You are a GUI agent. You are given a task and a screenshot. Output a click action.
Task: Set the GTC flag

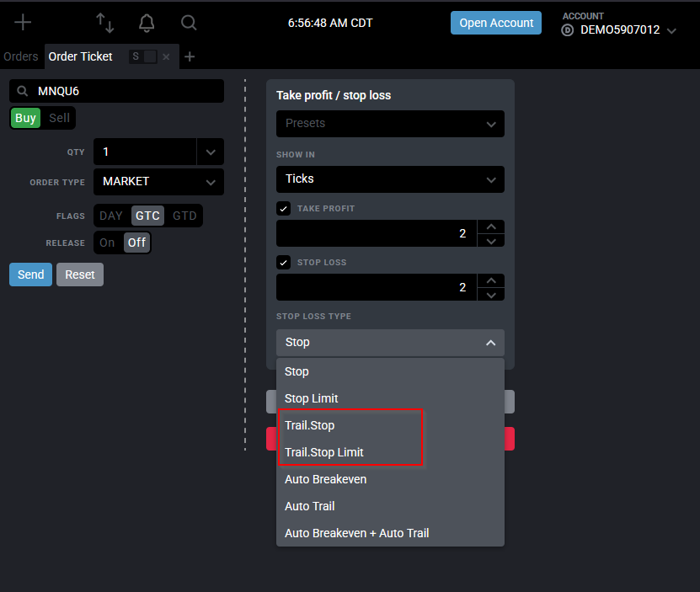(x=147, y=216)
